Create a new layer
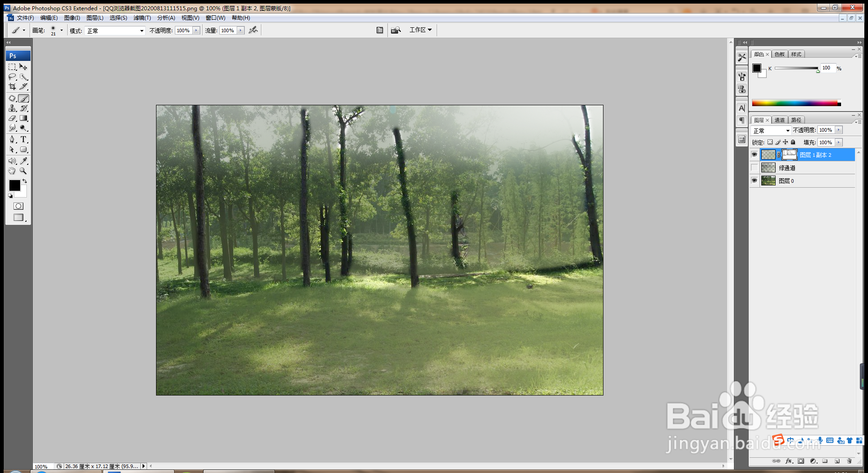The width and height of the screenshot is (868, 473). click(x=837, y=461)
